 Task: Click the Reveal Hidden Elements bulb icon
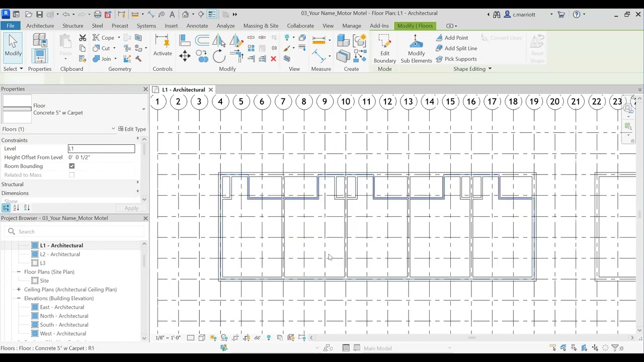pyautogui.click(x=269, y=338)
